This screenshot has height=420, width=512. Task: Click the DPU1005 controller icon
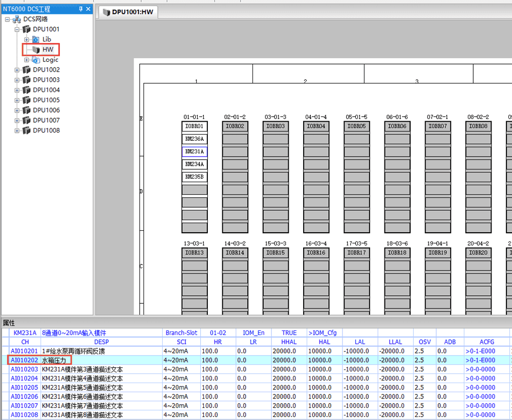27,100
